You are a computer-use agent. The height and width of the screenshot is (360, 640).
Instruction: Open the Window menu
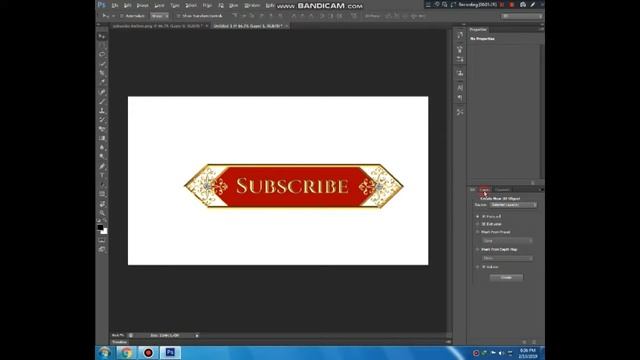pos(252,5)
